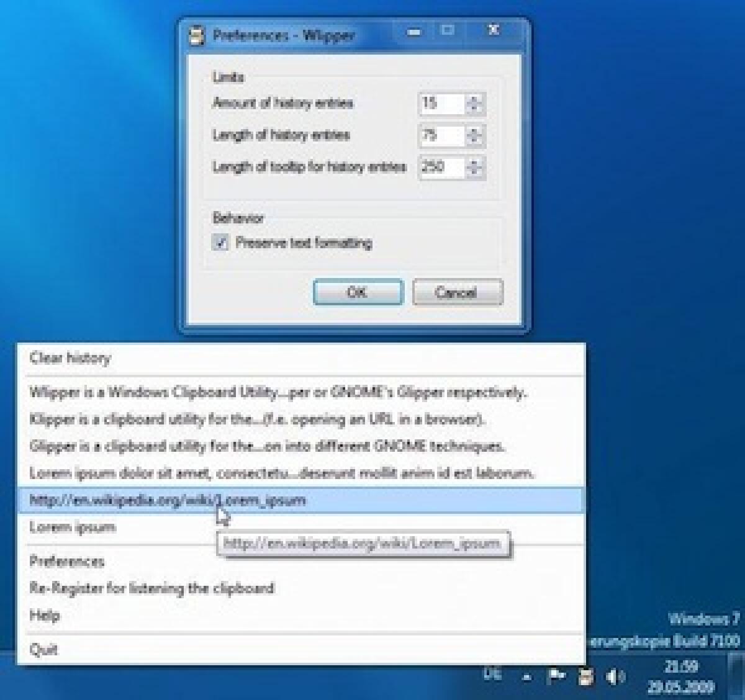Show hidden tray icons arrow

[x=526, y=677]
